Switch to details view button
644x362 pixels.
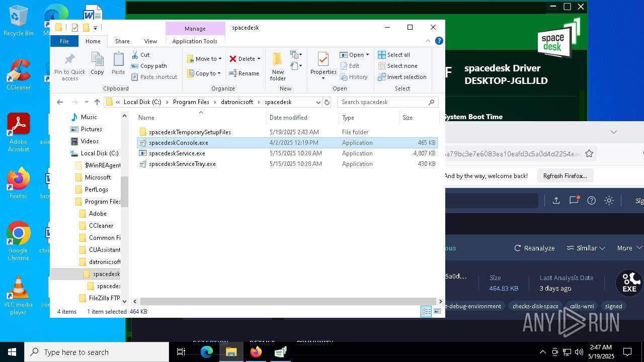pos(426,312)
